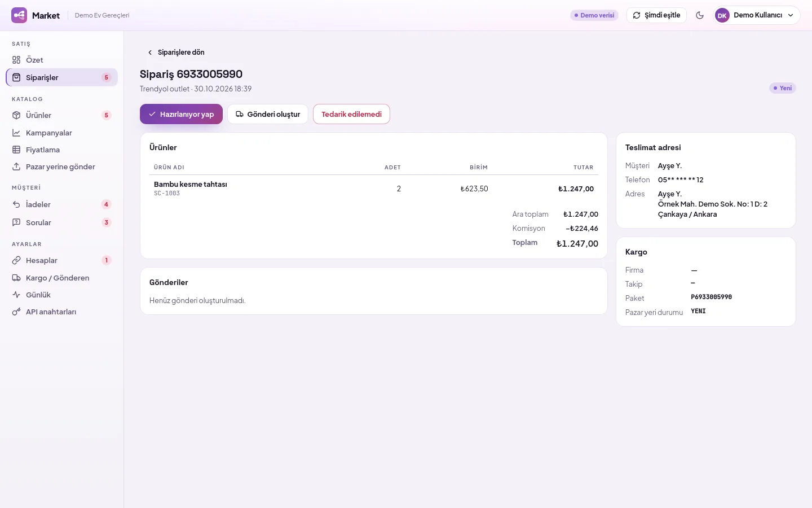The image size is (812, 508).
Task: Click product name Bambu kesme tahtası
Action: [191, 184]
